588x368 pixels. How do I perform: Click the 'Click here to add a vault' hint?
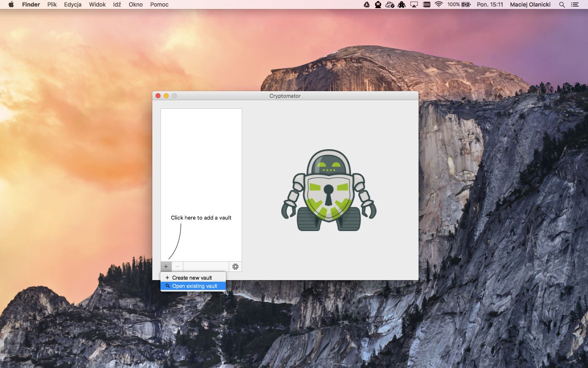point(201,218)
